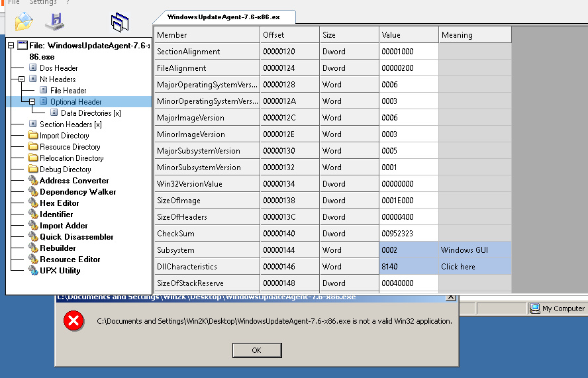Click the Value column header
Viewport: 588px width, 378px height.
click(x=409, y=35)
